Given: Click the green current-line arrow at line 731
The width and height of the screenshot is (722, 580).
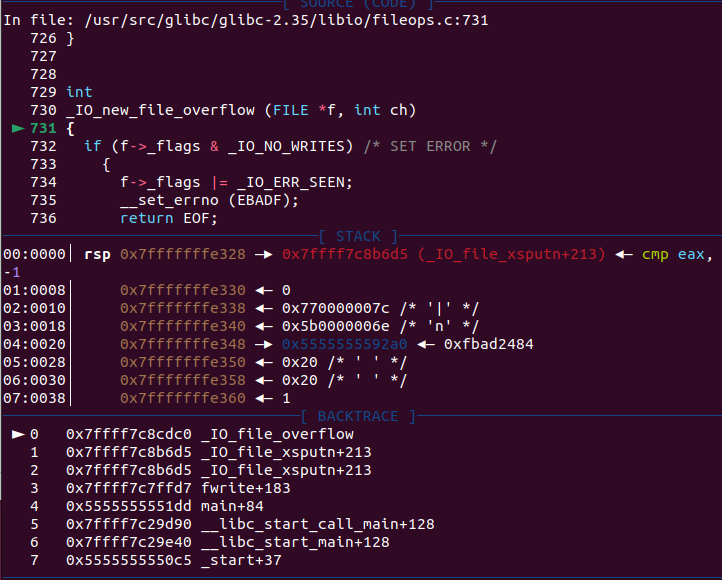Looking at the screenshot, I should tap(17, 128).
